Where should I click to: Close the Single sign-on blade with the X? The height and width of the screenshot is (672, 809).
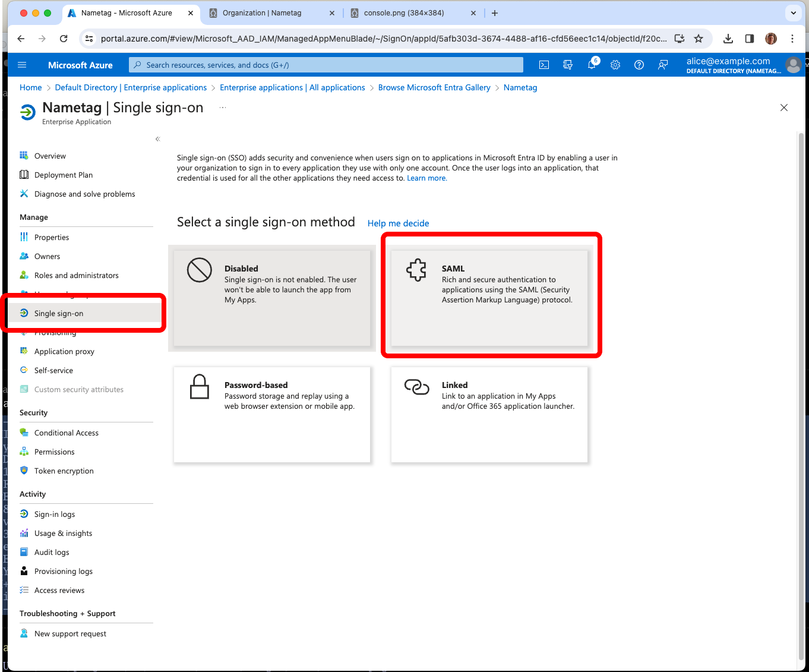click(784, 108)
